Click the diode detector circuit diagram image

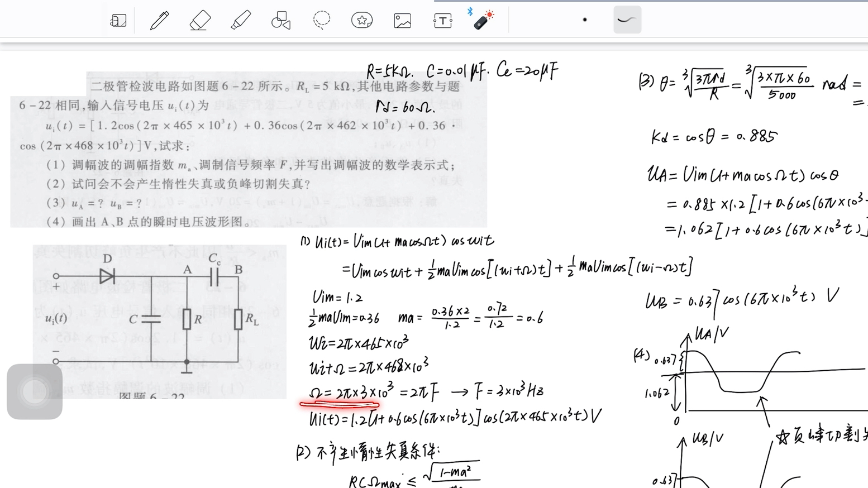tap(160, 321)
